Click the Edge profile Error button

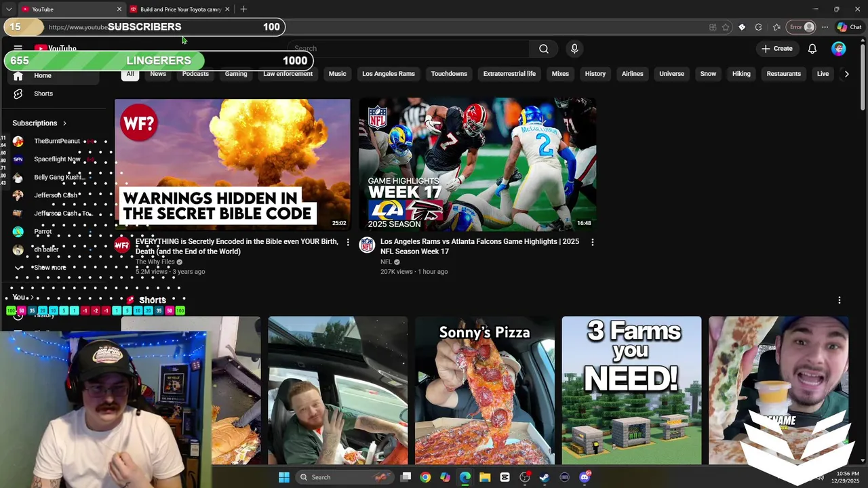[802, 27]
